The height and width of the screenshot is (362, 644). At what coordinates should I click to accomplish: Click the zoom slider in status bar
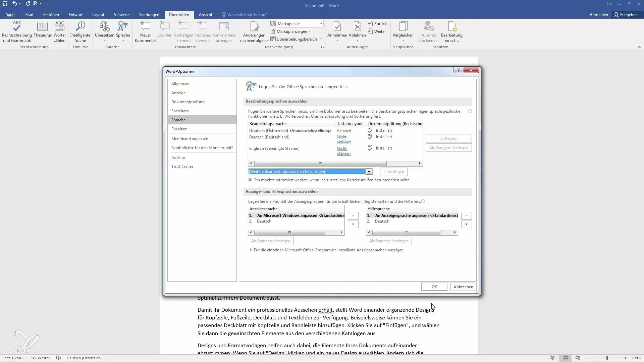click(606, 358)
